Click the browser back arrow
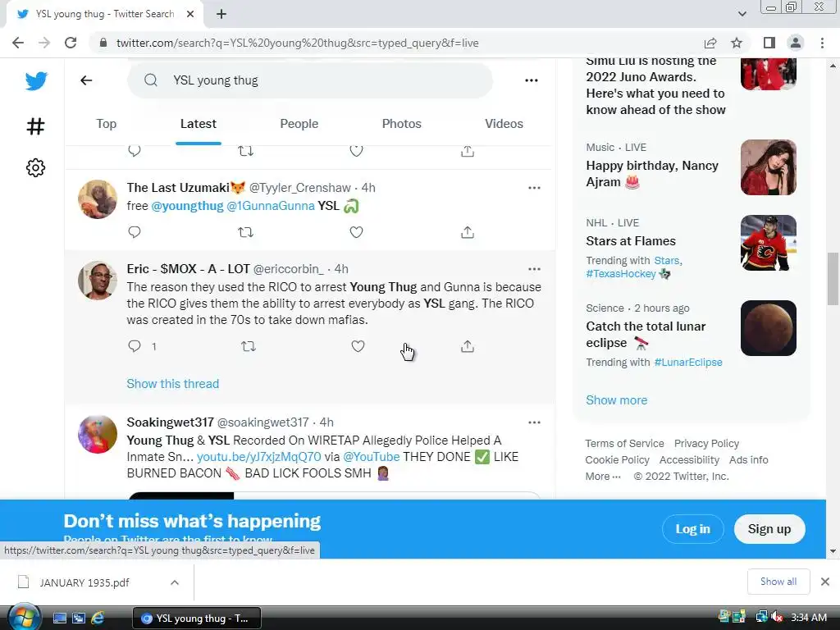 (18, 43)
